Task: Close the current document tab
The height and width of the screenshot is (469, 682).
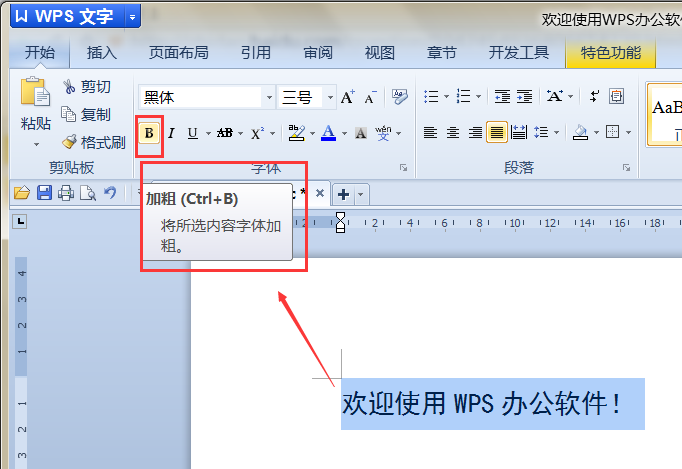Action: [x=320, y=193]
